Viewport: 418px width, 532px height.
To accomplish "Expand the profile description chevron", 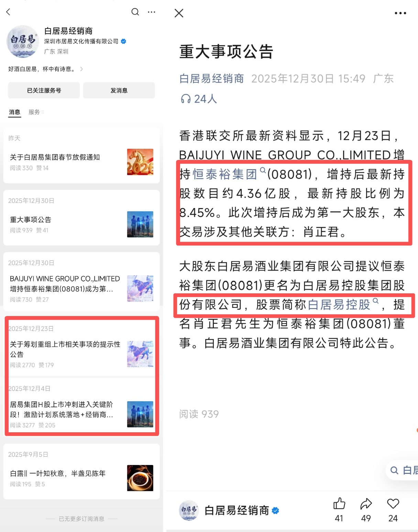I will [x=81, y=69].
